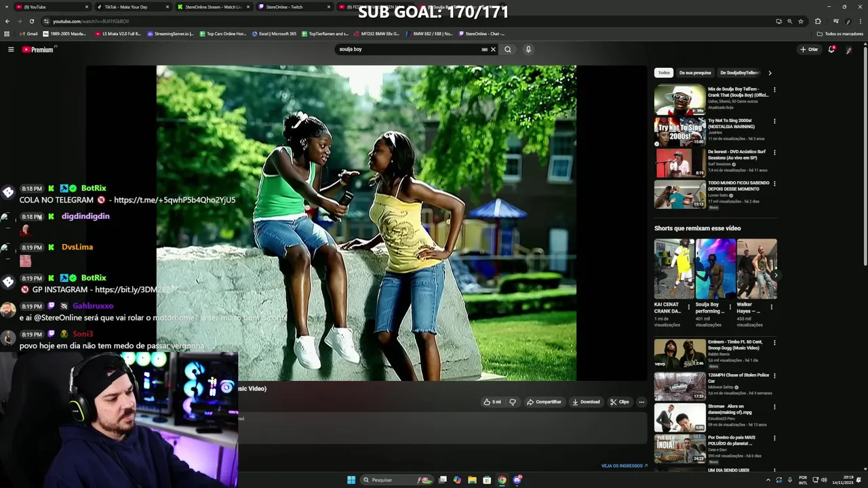The image size is (868, 488).
Task: Open the Windows Start menu
Action: point(351,480)
